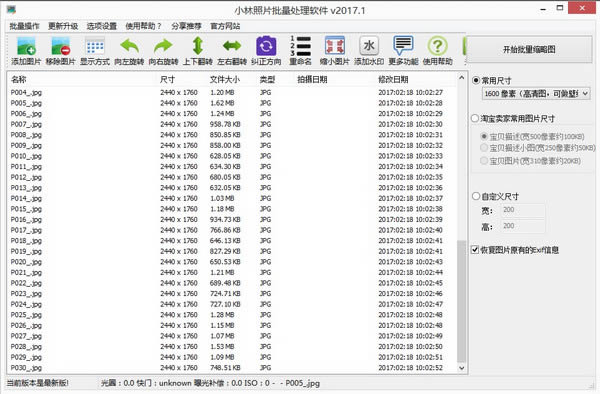Open the 选项设置 menu
600x394 pixels.
pyautogui.click(x=102, y=26)
